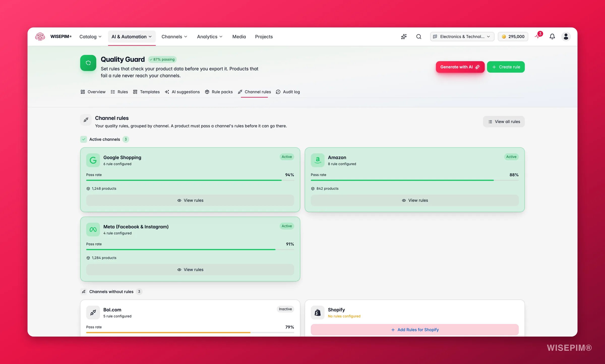Click the Active badge on Amazon card
Image resolution: width=605 pixels, height=364 pixels.
click(x=511, y=157)
